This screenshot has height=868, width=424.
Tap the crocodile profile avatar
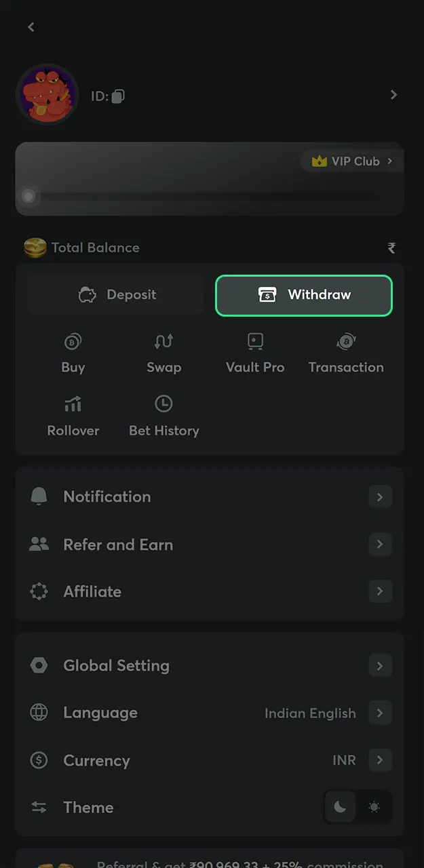pyautogui.click(x=46, y=95)
